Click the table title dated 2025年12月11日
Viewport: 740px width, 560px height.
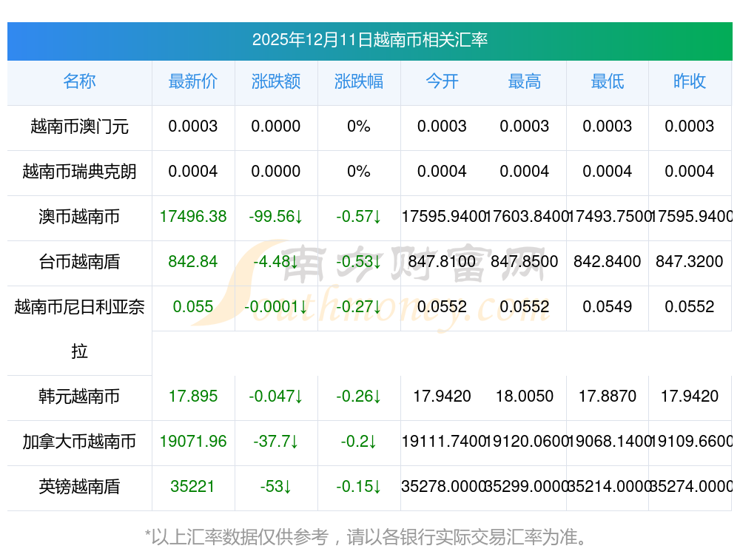click(370, 40)
